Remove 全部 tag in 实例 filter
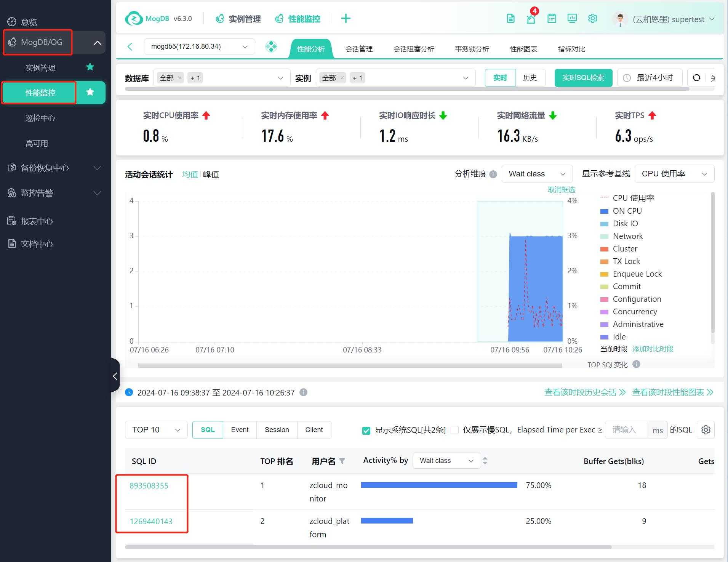This screenshot has height=562, width=728. pyautogui.click(x=342, y=78)
